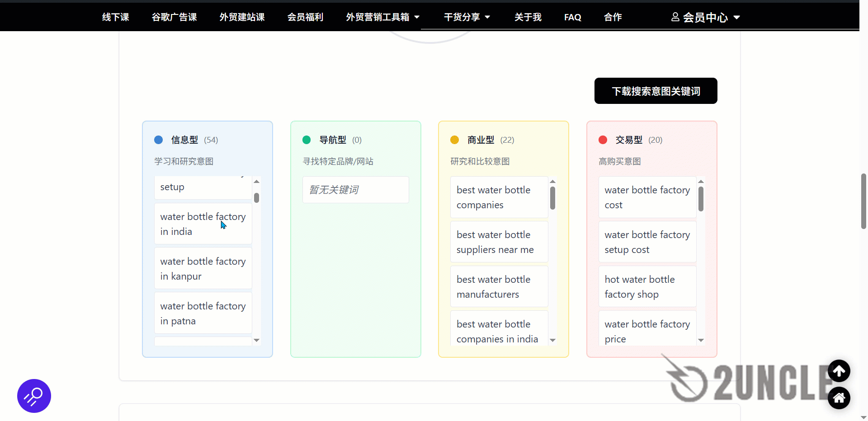The image size is (868, 421).
Task: Click the 下载搜索意图关键词 button
Action: 656,91
